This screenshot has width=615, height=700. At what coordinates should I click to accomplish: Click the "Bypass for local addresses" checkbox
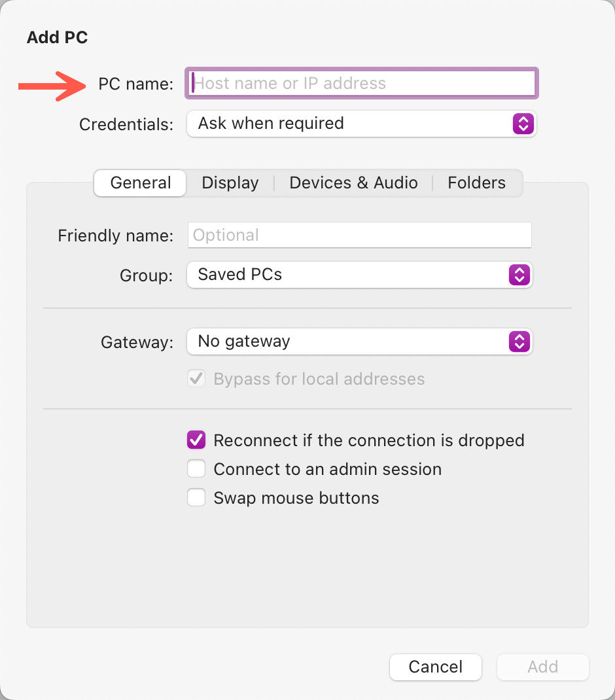coord(196,378)
